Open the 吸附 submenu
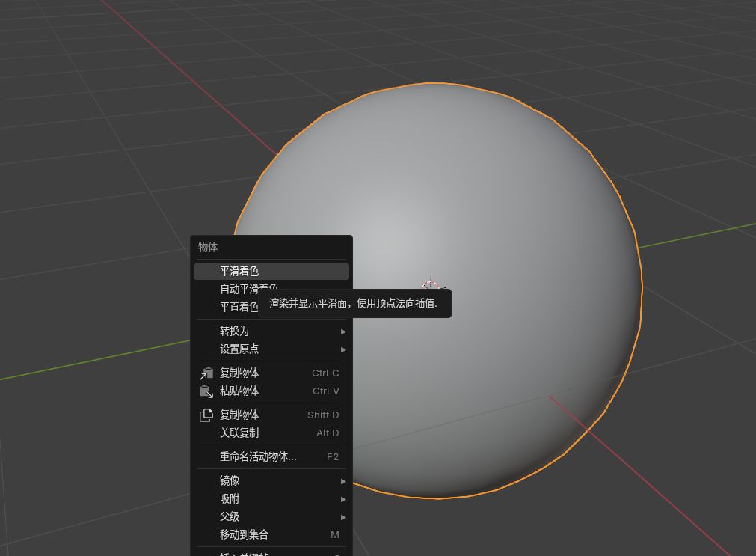The height and width of the screenshot is (556, 756). (271, 499)
